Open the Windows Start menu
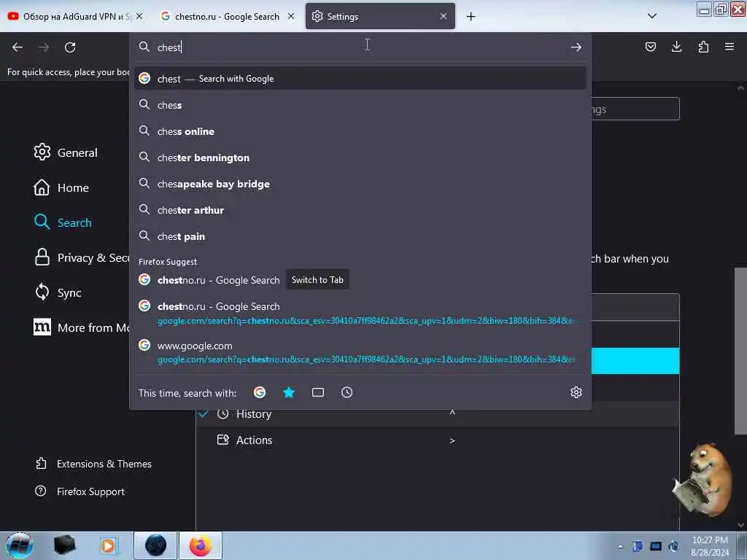 pyautogui.click(x=19, y=545)
